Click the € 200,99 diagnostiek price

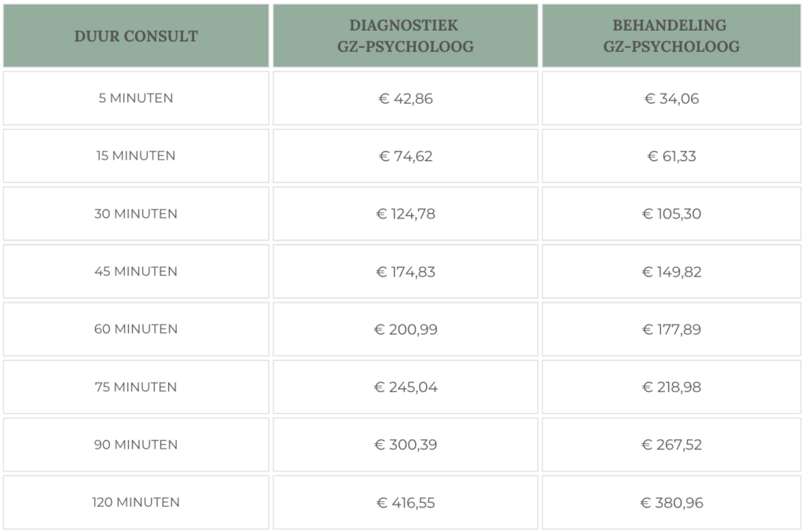[405, 329]
